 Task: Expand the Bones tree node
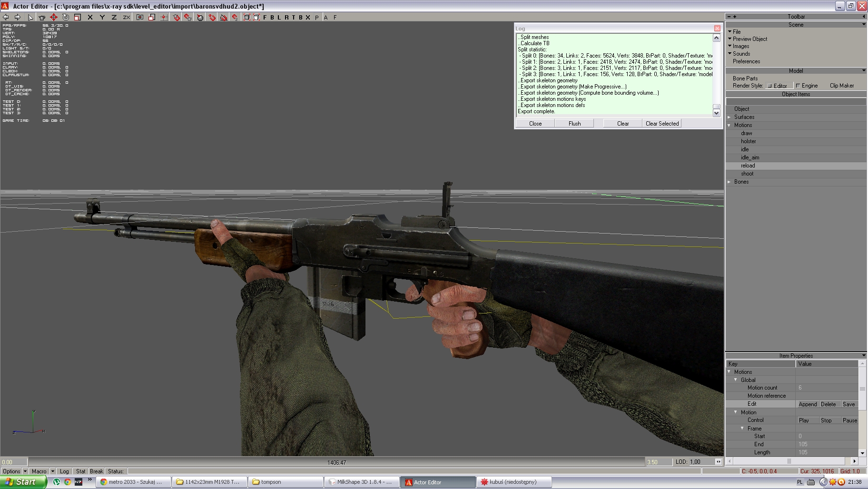729,182
